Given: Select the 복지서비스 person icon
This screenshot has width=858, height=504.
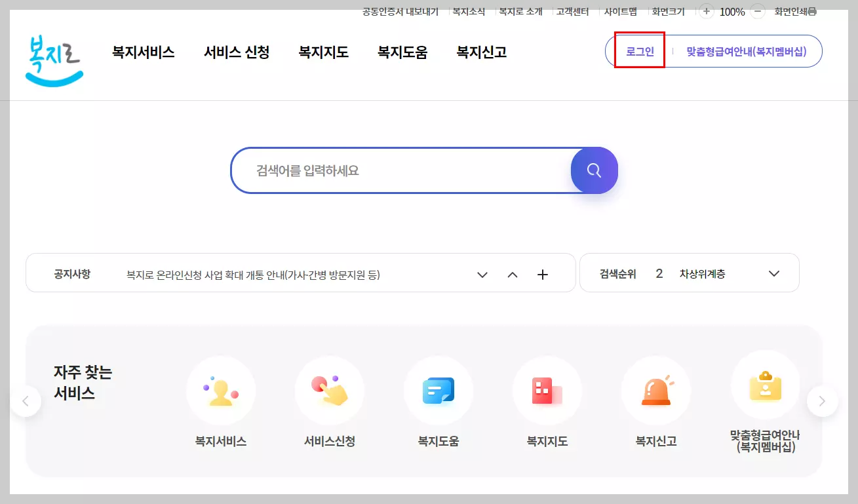Looking at the screenshot, I should [x=221, y=390].
